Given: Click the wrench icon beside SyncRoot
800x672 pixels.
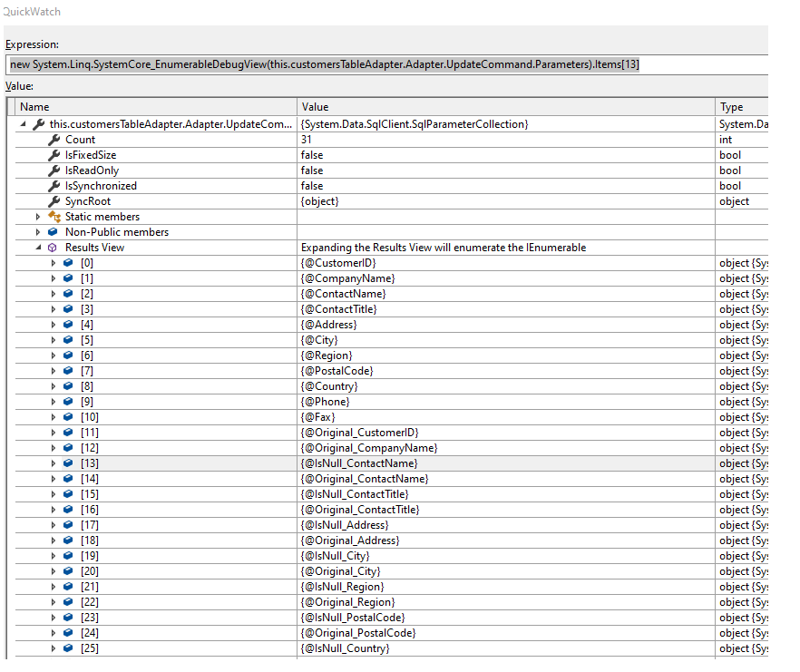Looking at the screenshot, I should [54, 201].
